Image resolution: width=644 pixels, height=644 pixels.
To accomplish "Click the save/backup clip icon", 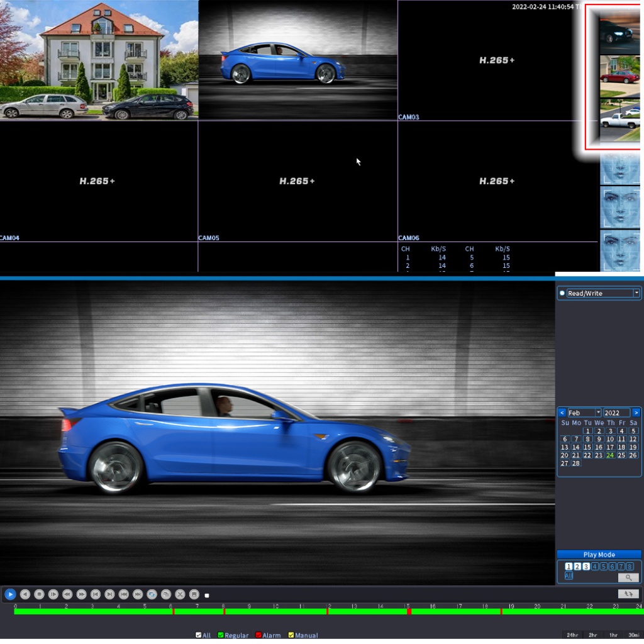I will coord(194,594).
